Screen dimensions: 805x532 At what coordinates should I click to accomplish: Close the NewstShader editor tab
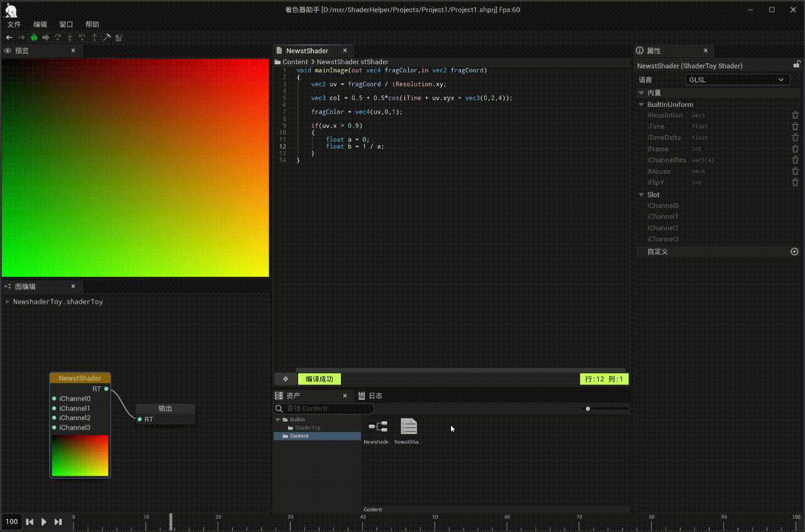[344, 51]
